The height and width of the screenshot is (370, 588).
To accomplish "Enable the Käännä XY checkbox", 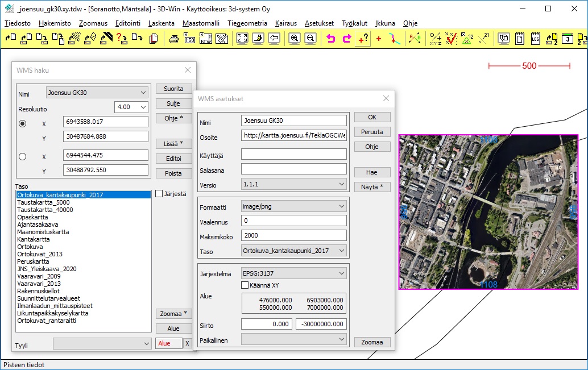I will coord(245,285).
